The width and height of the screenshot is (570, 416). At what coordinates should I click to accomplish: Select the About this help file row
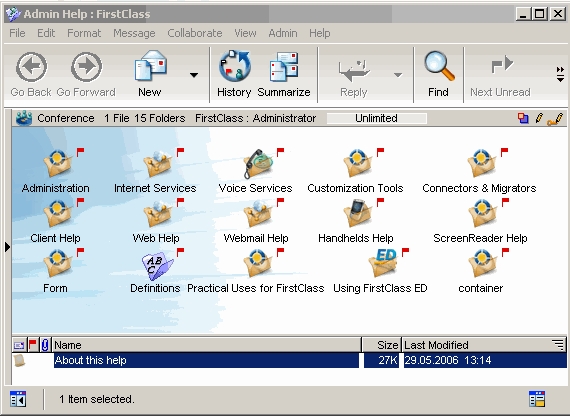tap(289, 360)
